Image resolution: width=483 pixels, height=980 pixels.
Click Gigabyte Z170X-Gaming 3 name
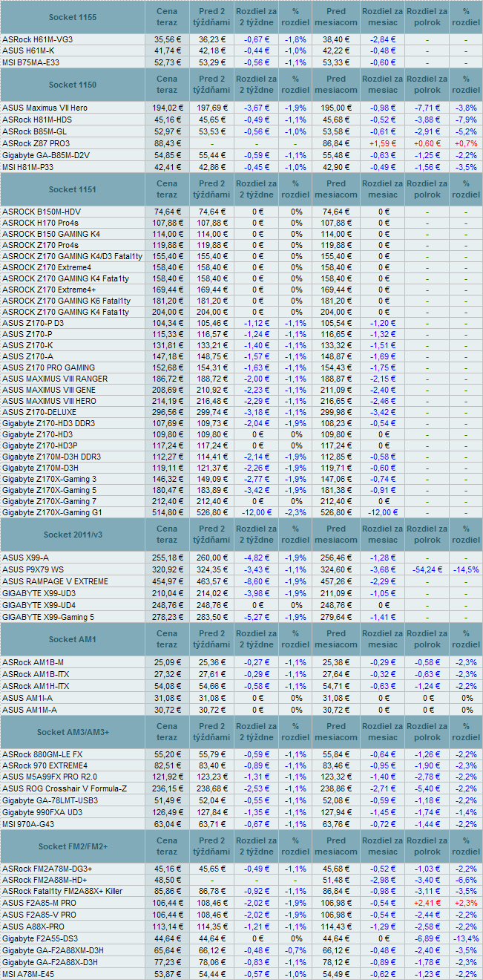pyautogui.click(x=49, y=479)
